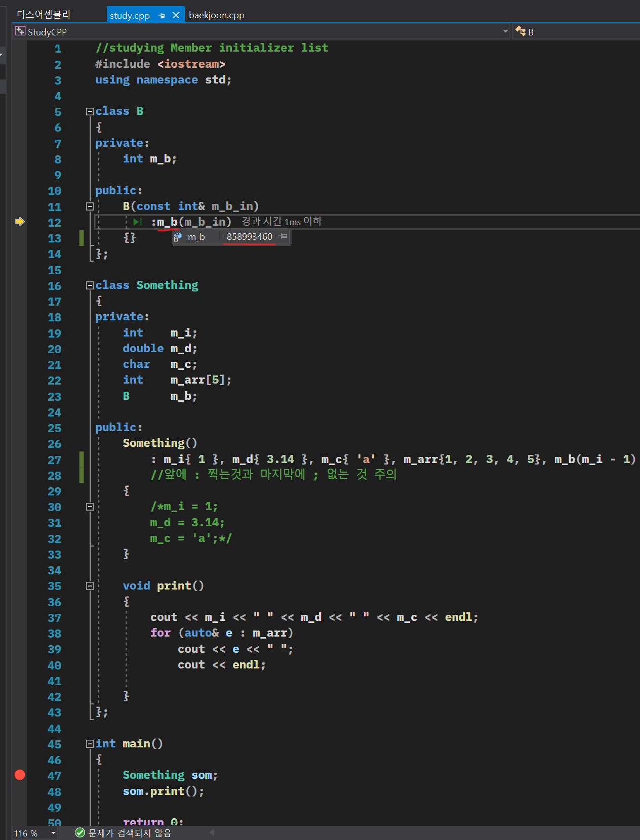
Task: Open the StudyCPP project scope dropdown
Action: [x=505, y=31]
